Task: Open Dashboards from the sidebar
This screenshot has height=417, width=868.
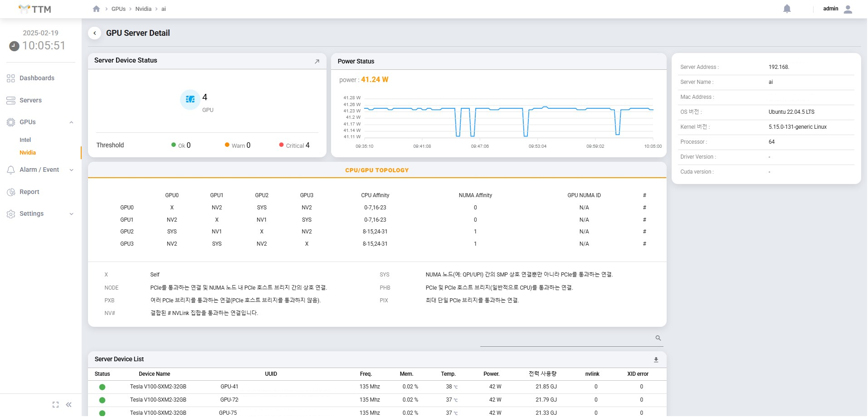Action: pos(37,78)
